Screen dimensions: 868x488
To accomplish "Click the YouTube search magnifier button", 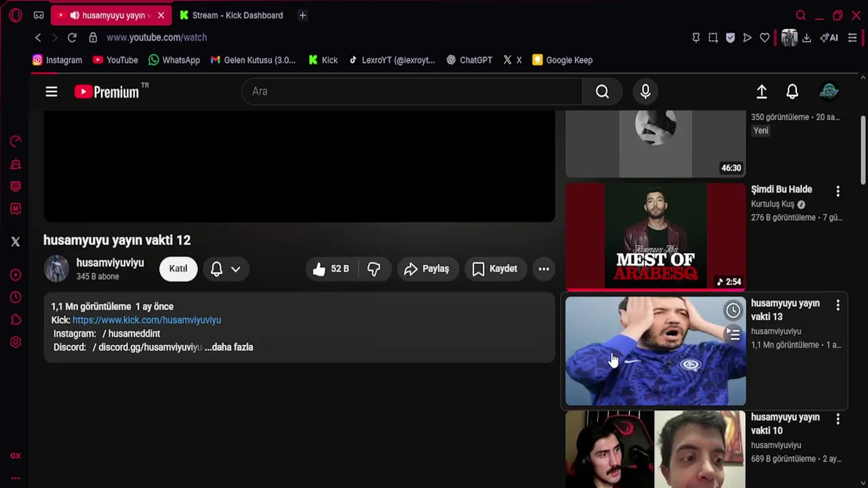I will click(x=602, y=91).
